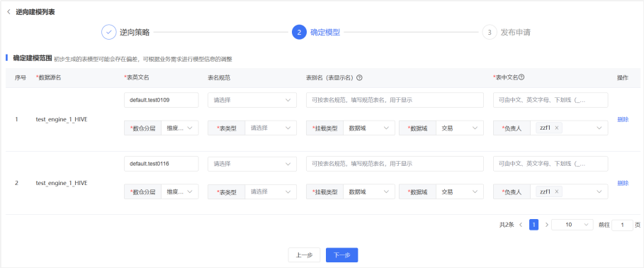Screen dimensions: 644x268
Task: Click 删除 link for row 1
Action: pyautogui.click(x=623, y=120)
